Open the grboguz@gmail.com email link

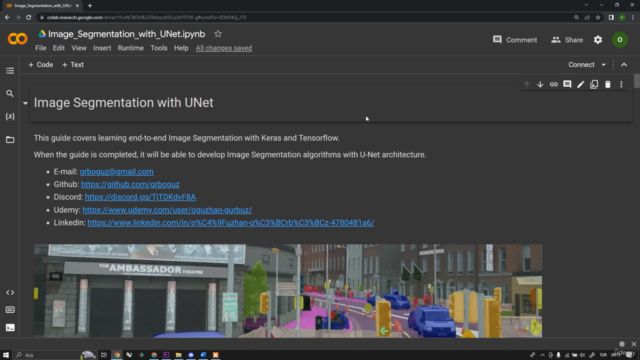click(116, 172)
